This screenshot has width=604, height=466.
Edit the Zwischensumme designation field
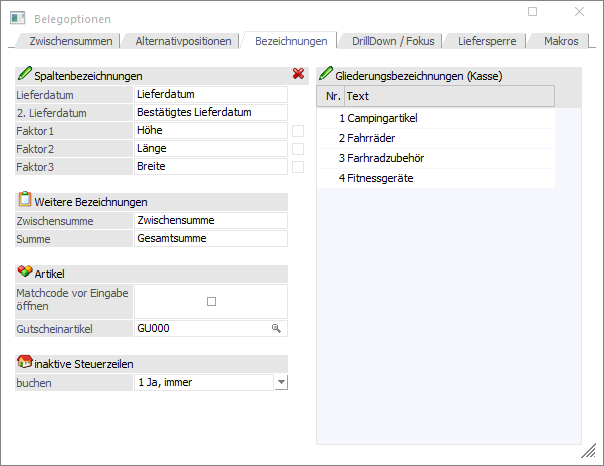click(x=211, y=221)
